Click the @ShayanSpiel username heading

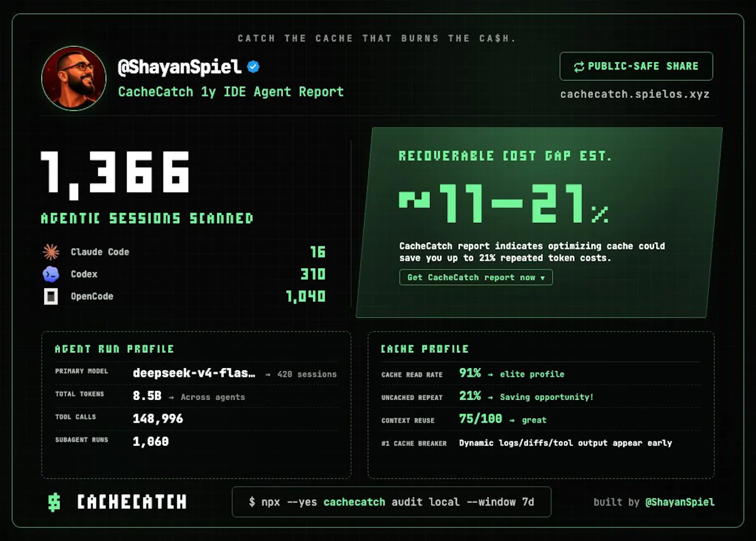180,67
